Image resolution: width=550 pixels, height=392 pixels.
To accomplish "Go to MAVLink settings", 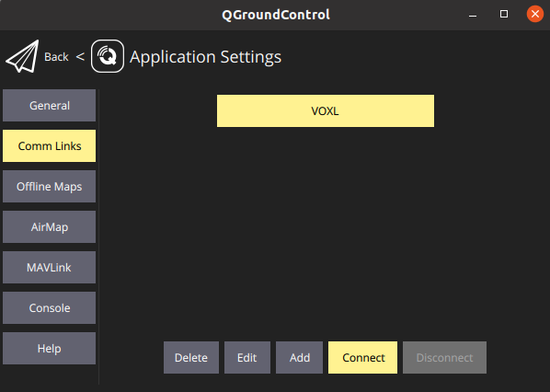I will coord(49,268).
